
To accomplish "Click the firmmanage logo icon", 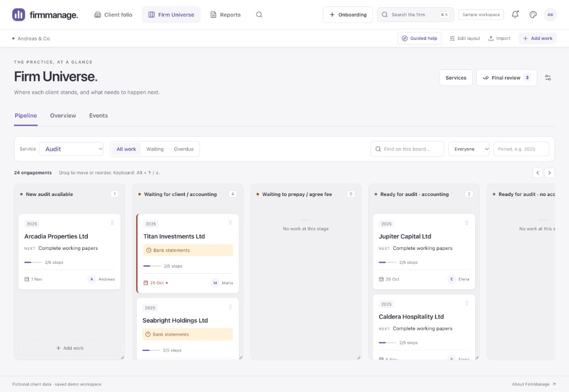I will pyautogui.click(x=18, y=15).
